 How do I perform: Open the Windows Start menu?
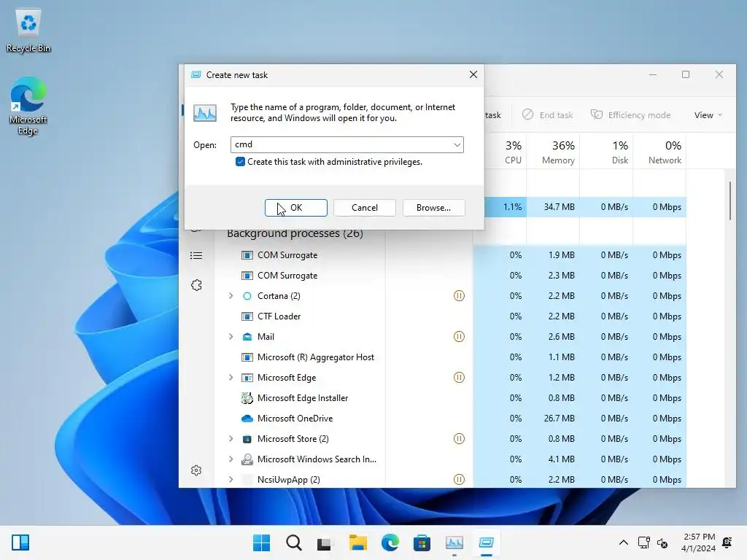pyautogui.click(x=261, y=542)
